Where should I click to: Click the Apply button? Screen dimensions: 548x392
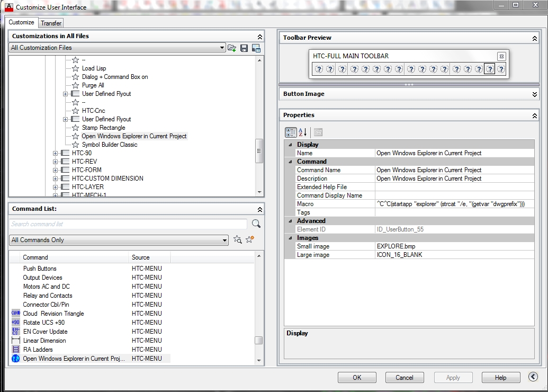(x=453, y=377)
